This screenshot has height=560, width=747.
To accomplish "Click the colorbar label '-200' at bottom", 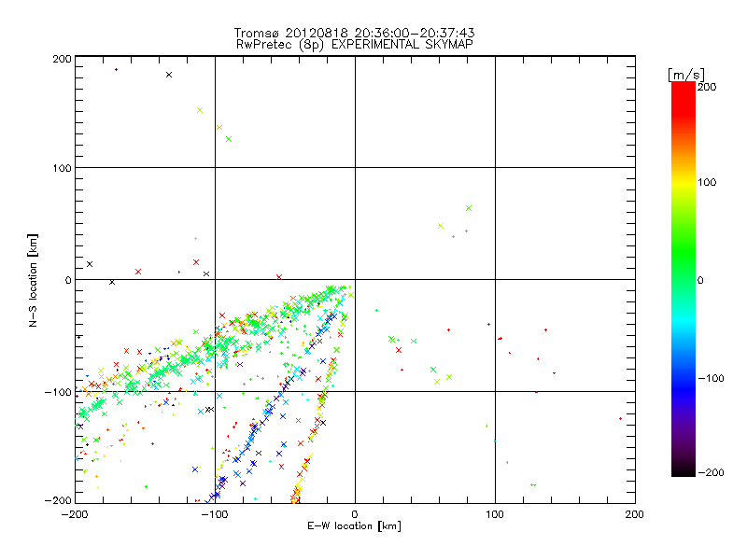I will pyautogui.click(x=711, y=472).
